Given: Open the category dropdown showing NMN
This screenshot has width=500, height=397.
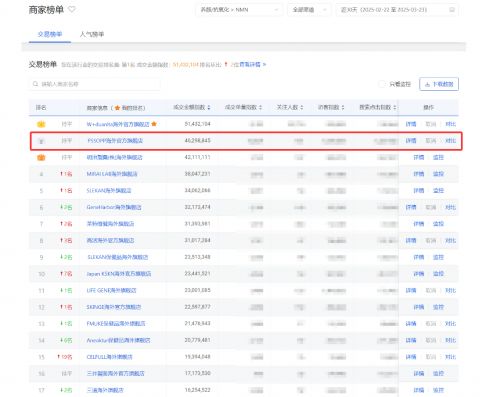Looking at the screenshot, I should tap(239, 10).
